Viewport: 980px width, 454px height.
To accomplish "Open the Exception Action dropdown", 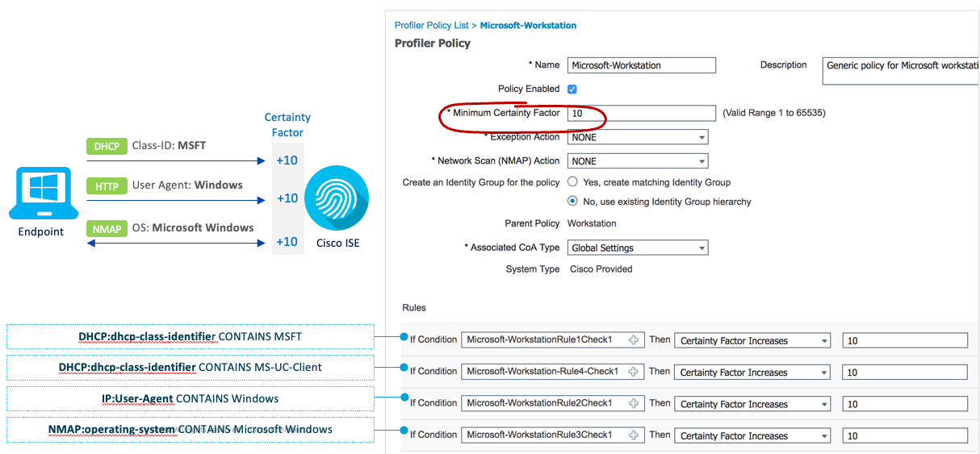I will coord(637,138).
